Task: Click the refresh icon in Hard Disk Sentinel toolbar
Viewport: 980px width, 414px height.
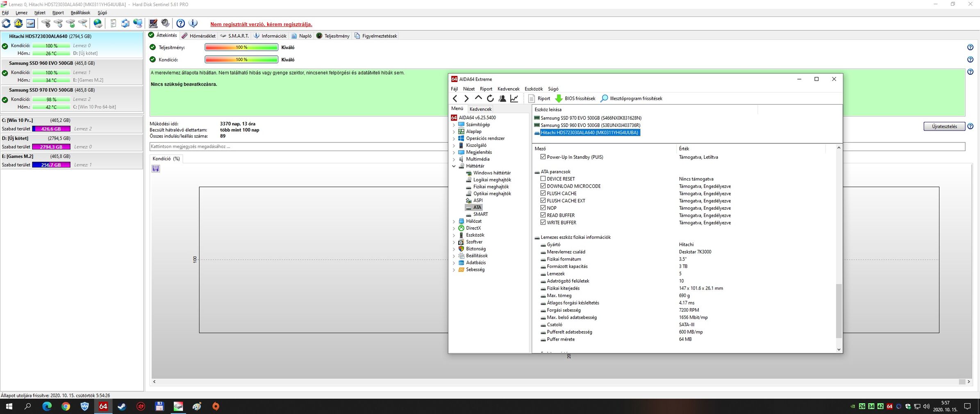Action: [6, 23]
